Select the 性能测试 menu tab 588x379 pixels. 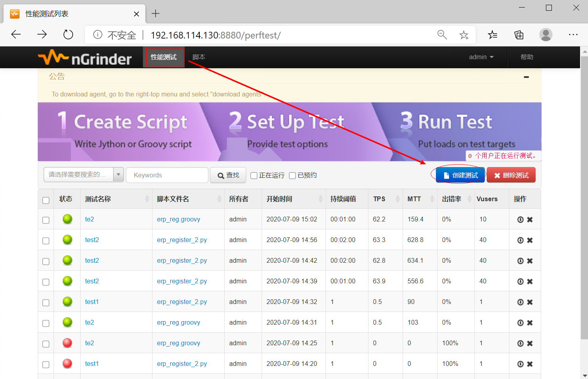164,57
